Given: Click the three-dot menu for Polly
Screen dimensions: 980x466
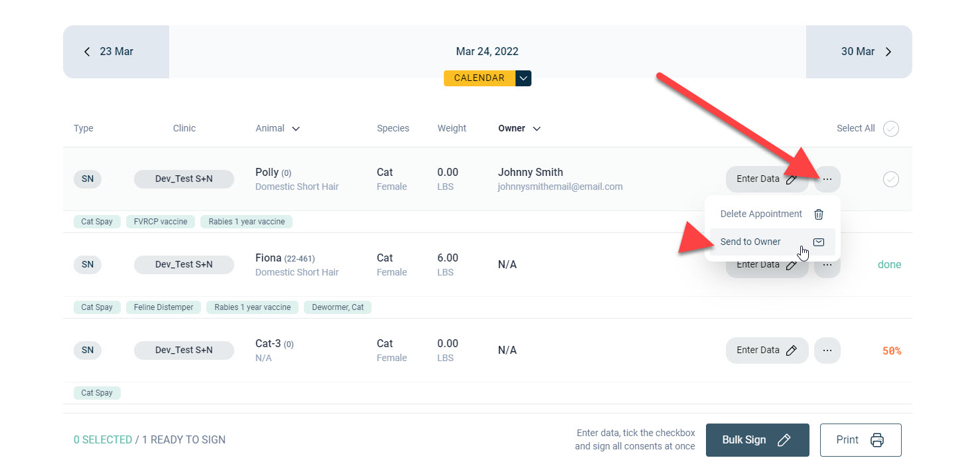Looking at the screenshot, I should [827, 179].
